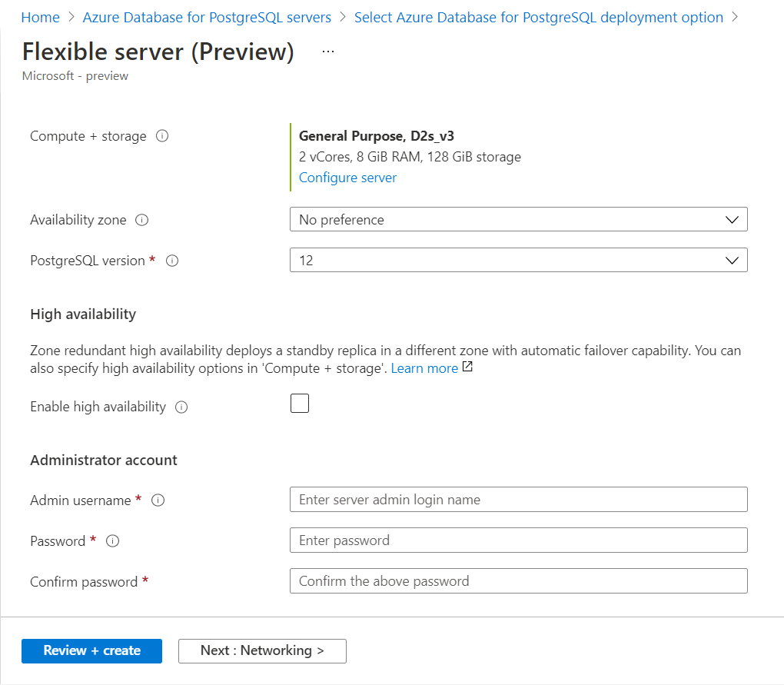Navigate to Select deployment option breadcrumb
The height and width of the screenshot is (685, 784).
tap(538, 17)
